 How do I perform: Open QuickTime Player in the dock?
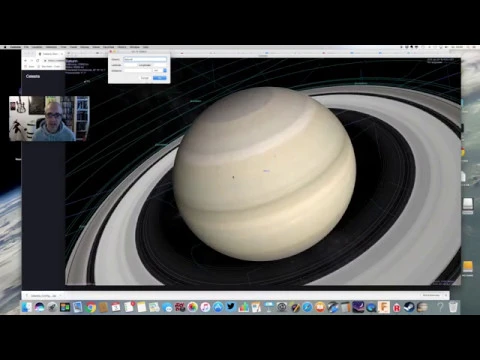tap(371, 307)
